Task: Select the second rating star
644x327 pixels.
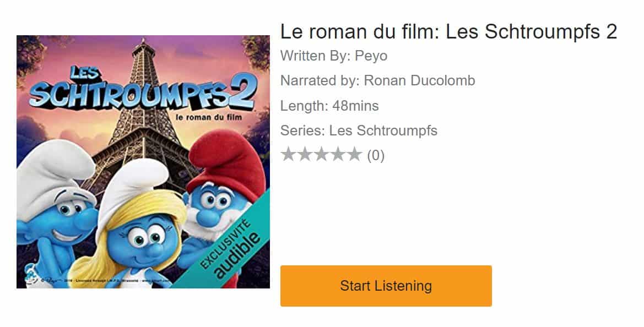Action: pos(305,155)
